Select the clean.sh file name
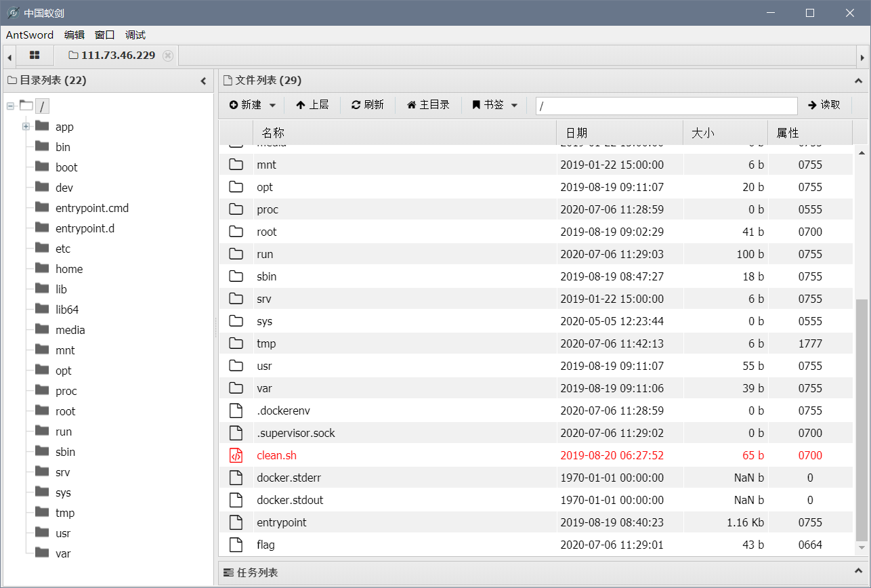The width and height of the screenshot is (871, 588). (x=276, y=455)
